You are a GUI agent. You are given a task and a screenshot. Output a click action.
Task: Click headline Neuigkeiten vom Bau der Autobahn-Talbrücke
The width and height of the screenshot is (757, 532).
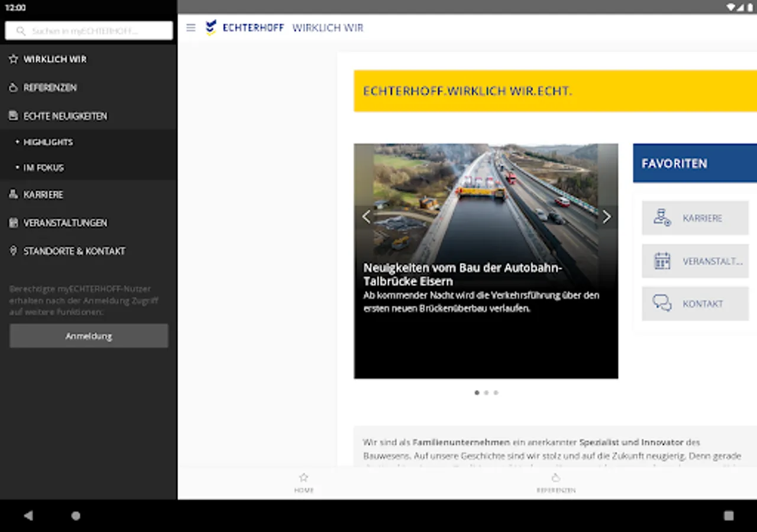pyautogui.click(x=462, y=274)
